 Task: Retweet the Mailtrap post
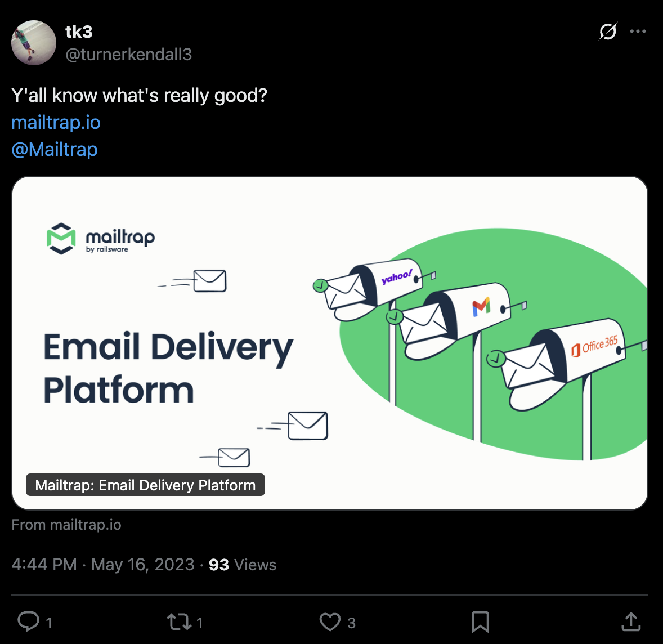[178, 622]
